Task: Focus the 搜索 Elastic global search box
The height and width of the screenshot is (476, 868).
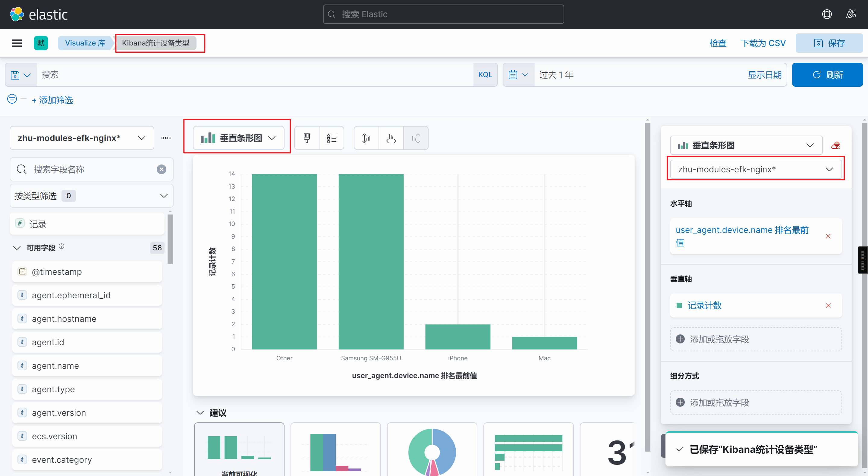Action: (443, 14)
